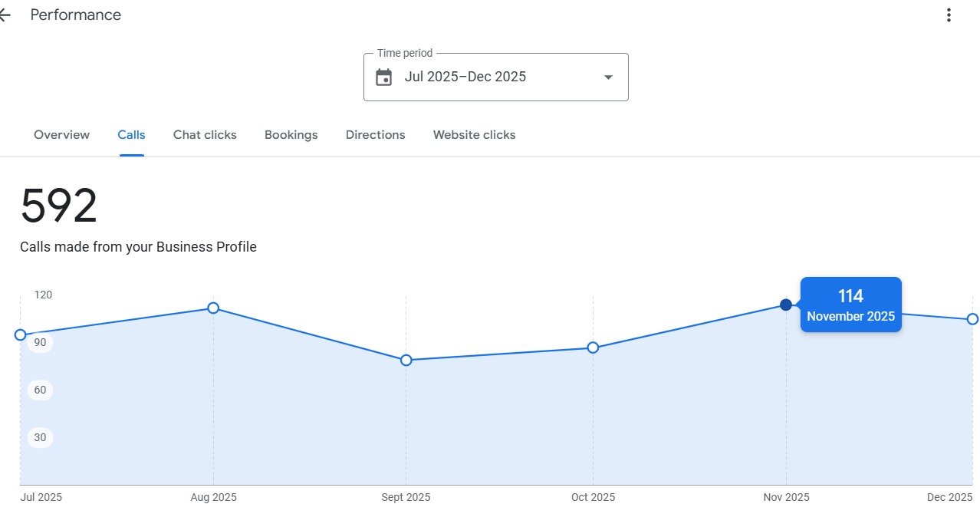This screenshot has height=527, width=980.
Task: Select the December 2025 data point
Action: (972, 319)
